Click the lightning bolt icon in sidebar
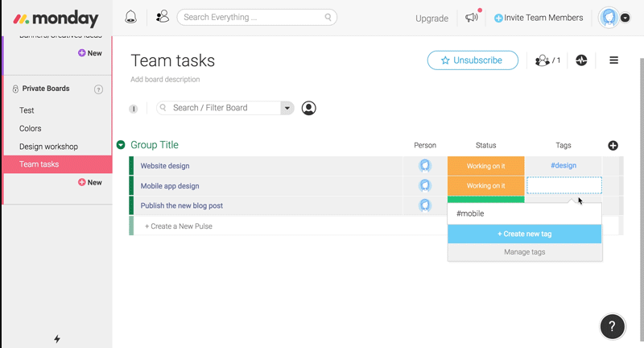 coord(57,339)
